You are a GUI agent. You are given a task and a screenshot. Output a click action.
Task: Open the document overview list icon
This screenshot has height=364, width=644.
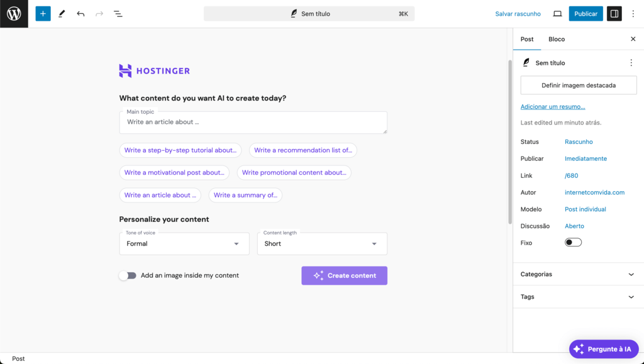click(x=118, y=13)
